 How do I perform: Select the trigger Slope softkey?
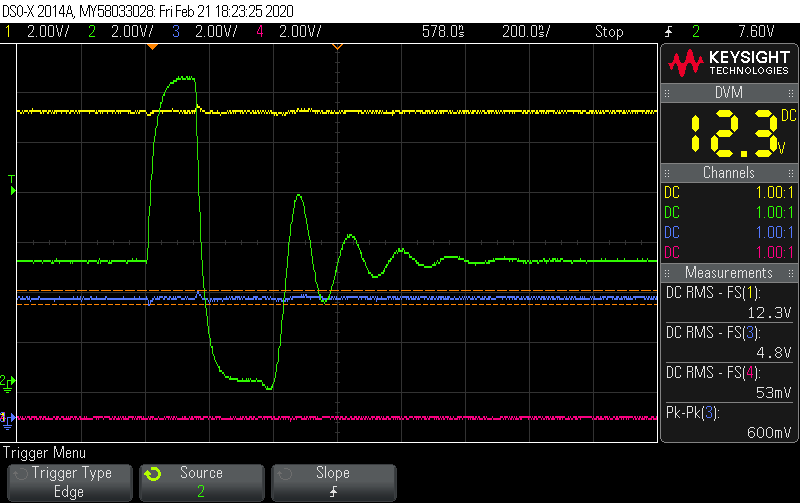[x=333, y=483]
